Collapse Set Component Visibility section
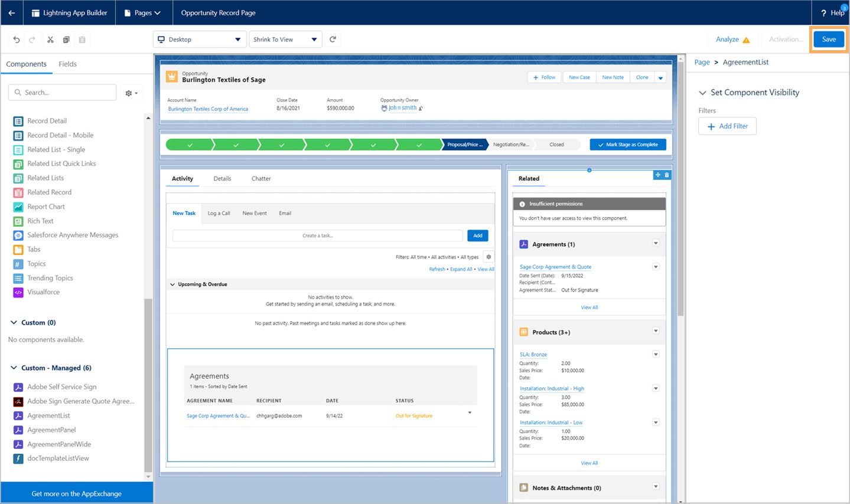Image resolution: width=850 pixels, height=504 pixels. click(702, 93)
